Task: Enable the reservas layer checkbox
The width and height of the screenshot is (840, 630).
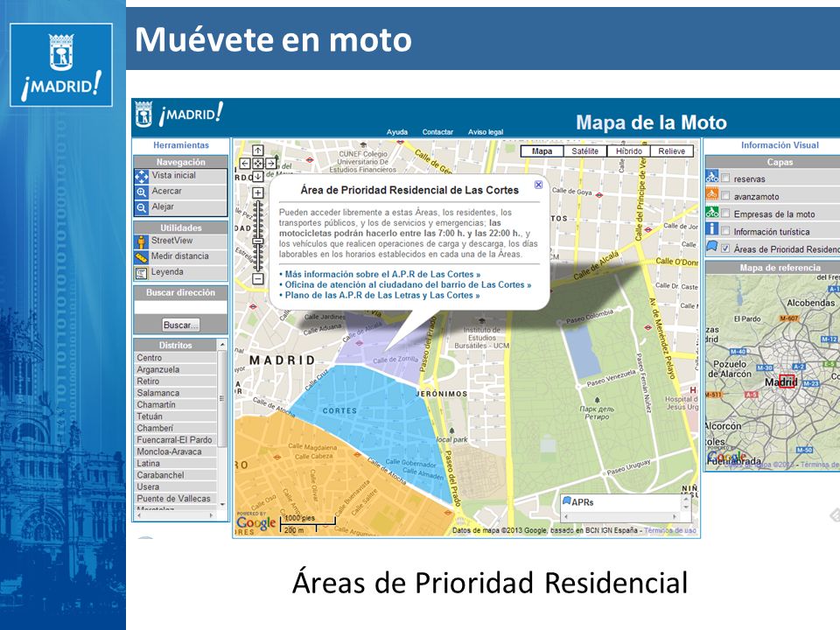Action: click(x=725, y=178)
